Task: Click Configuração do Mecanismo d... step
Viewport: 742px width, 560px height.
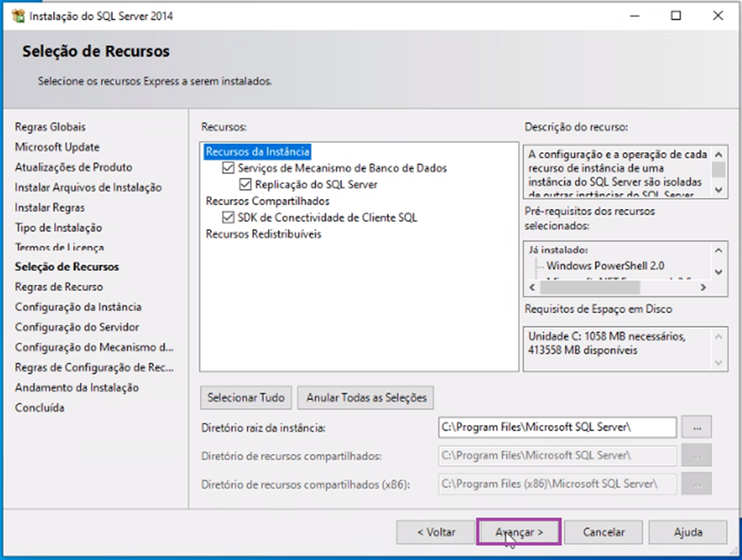Action: 94,348
